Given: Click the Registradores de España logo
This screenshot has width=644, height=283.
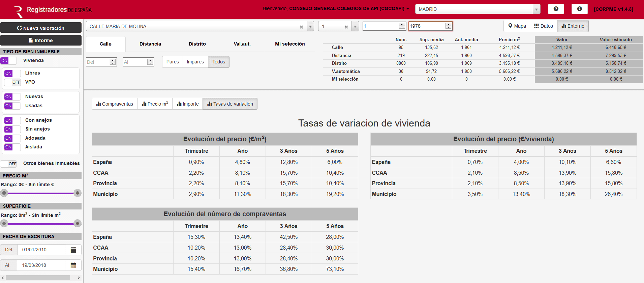Looking at the screenshot, I should point(53,10).
